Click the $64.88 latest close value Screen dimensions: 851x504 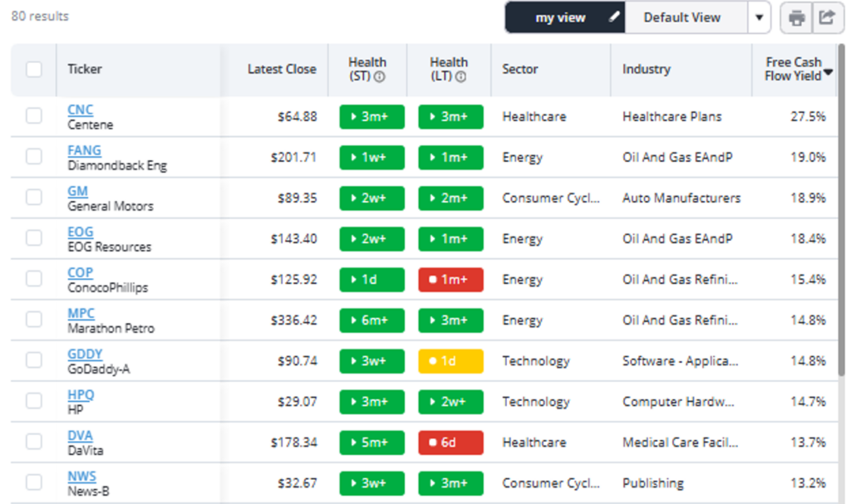point(297,116)
